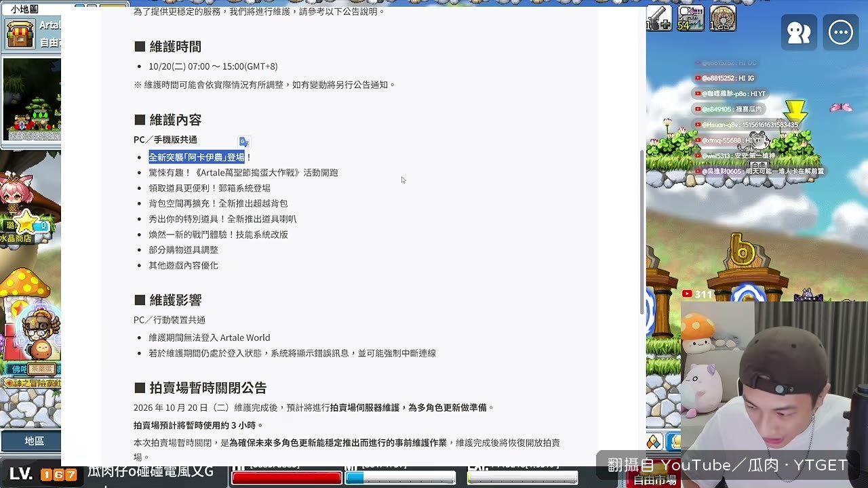Viewport: 868px width, 488px height.
Task: Open the friends/party silhouette icon
Action: click(799, 32)
